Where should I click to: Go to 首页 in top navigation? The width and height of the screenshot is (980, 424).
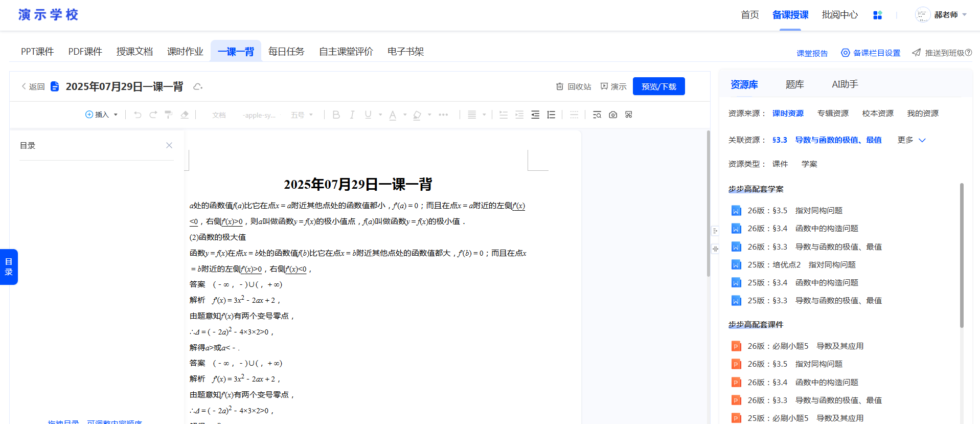750,15
